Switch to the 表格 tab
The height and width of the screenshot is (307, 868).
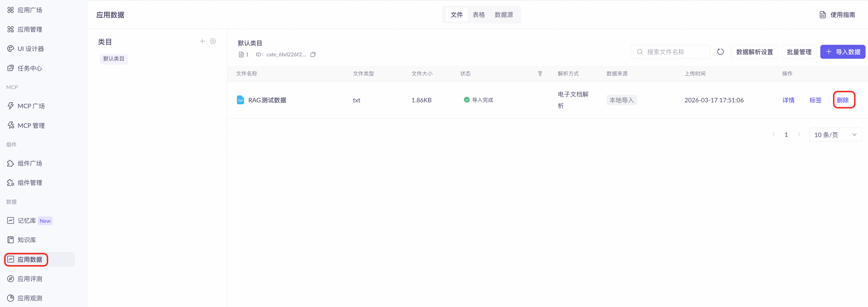(479, 14)
